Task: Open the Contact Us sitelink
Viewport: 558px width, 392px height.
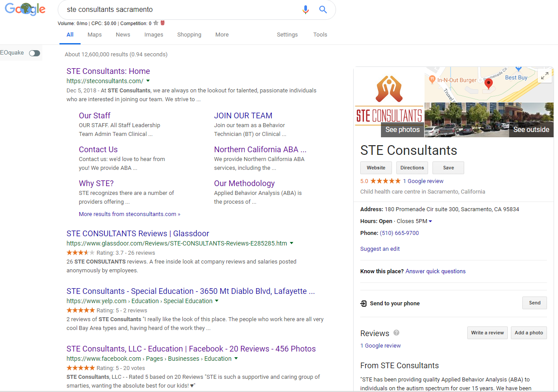Action: pos(98,150)
